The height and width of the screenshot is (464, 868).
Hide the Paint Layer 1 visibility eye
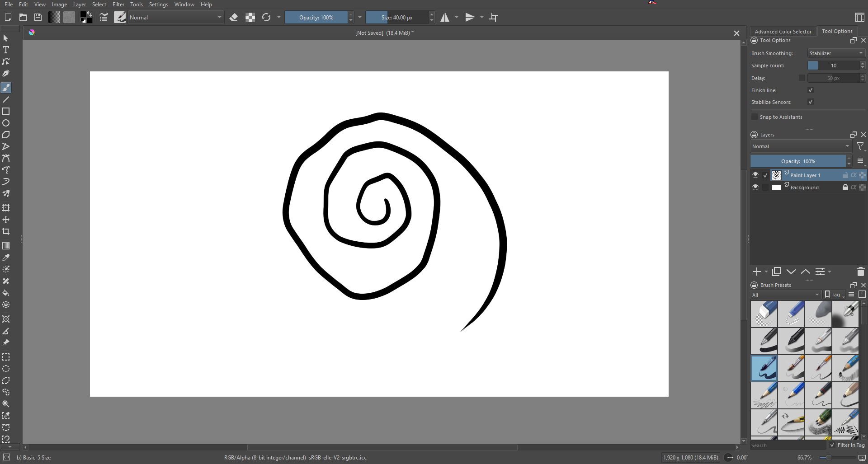[x=755, y=175]
